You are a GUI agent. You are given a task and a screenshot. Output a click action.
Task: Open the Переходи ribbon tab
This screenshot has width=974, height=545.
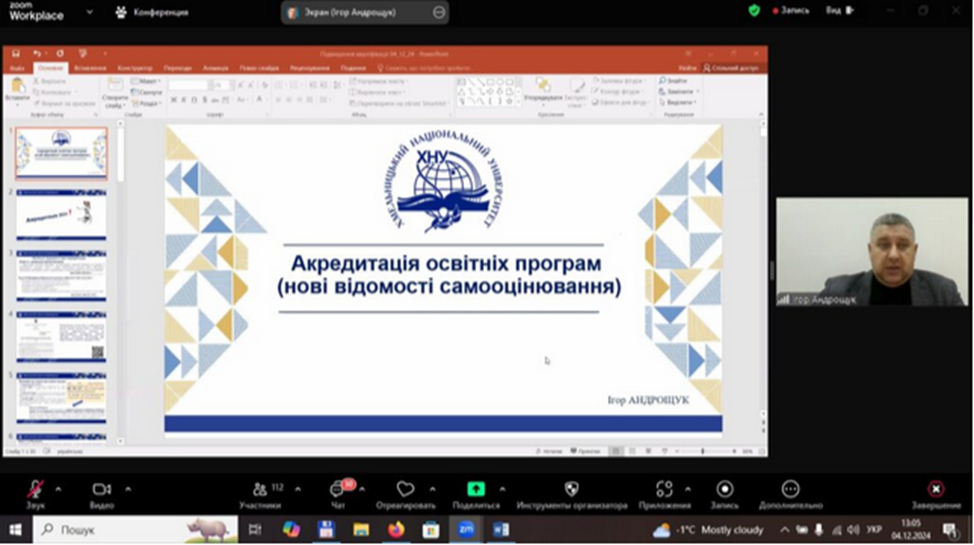178,68
